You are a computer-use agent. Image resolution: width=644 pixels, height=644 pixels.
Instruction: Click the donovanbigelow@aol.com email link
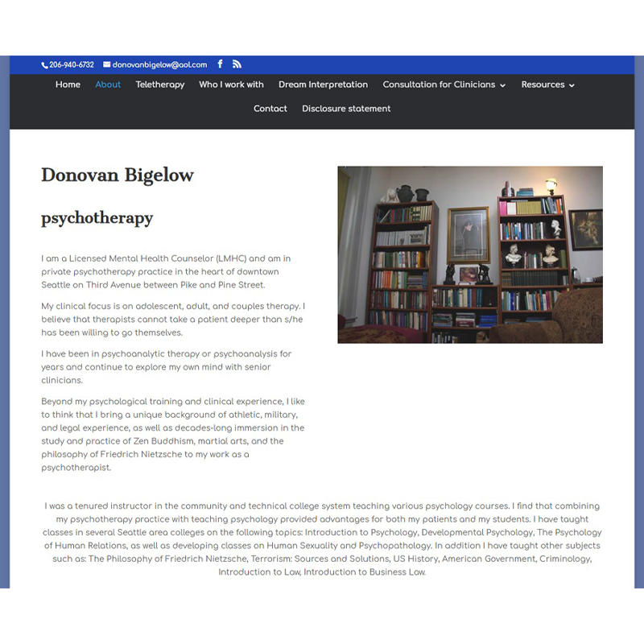pos(159,65)
